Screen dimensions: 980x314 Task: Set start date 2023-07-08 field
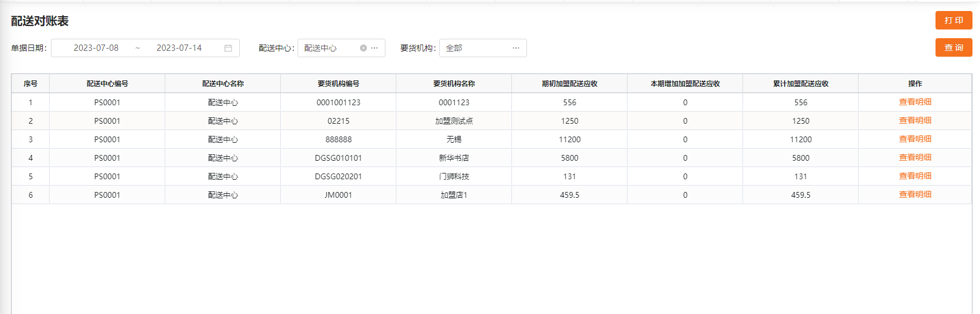pos(96,48)
